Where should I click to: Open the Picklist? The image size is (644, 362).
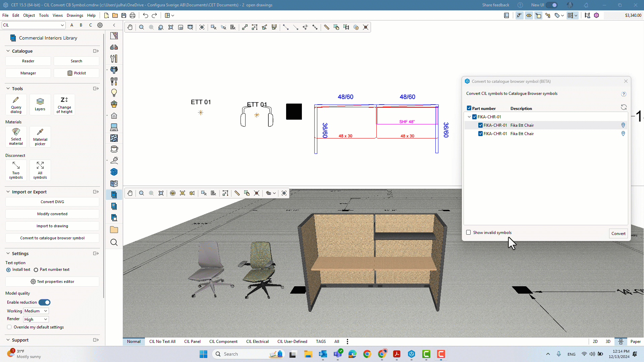[76, 73]
